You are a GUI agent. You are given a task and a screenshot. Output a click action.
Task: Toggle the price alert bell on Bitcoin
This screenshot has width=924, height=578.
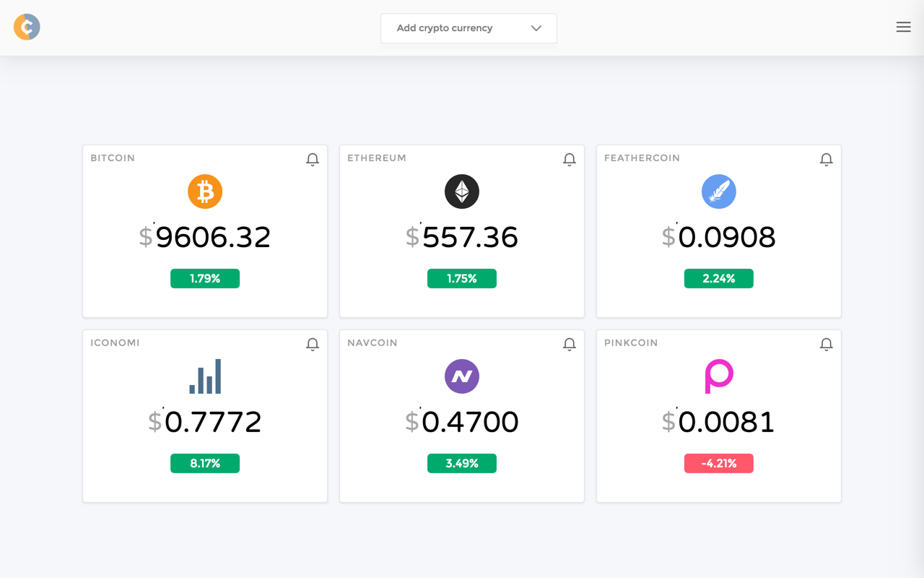[x=313, y=160]
